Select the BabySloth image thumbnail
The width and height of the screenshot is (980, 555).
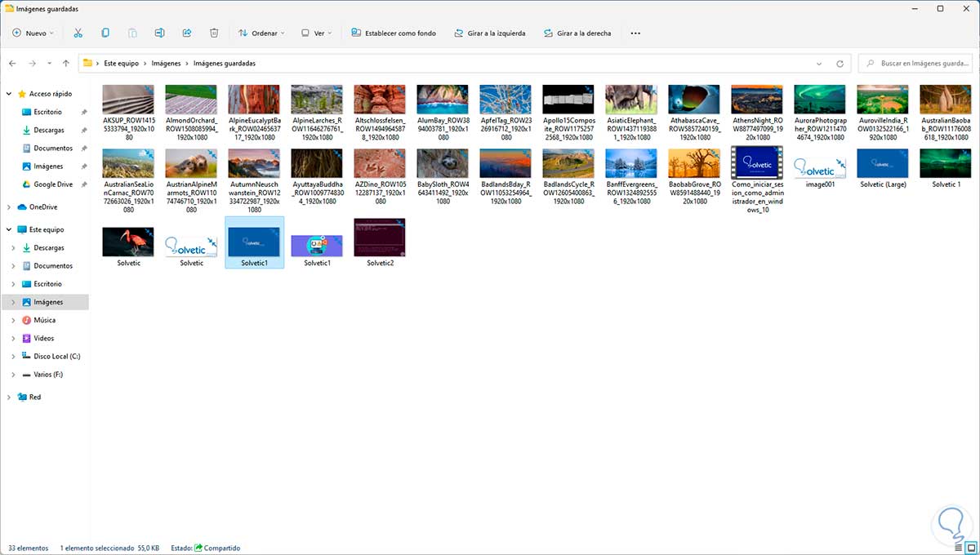(x=443, y=163)
